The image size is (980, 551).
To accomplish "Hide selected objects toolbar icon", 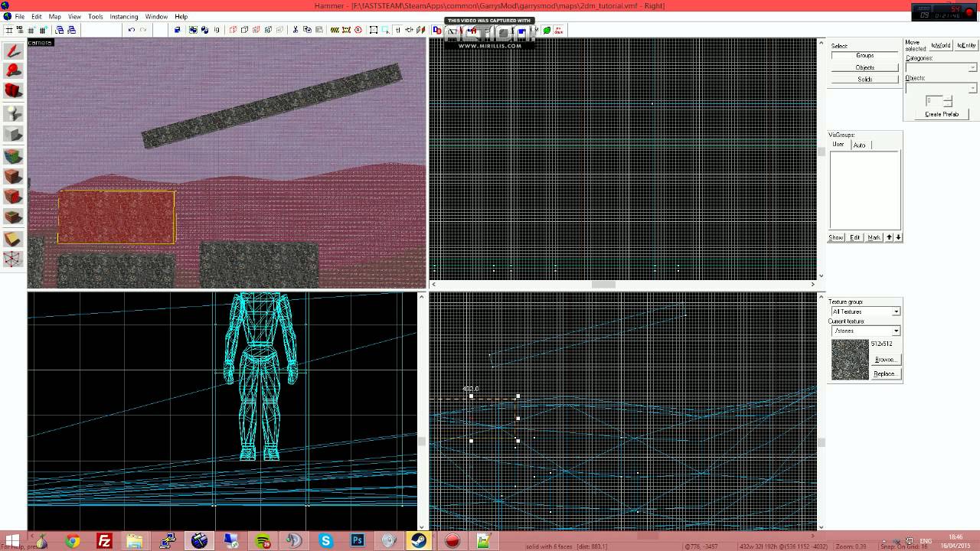I will point(233,30).
